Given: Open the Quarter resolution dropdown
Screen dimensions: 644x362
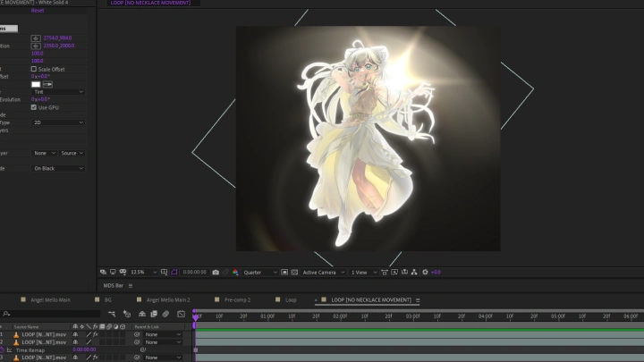Looking at the screenshot, I should 259,272.
